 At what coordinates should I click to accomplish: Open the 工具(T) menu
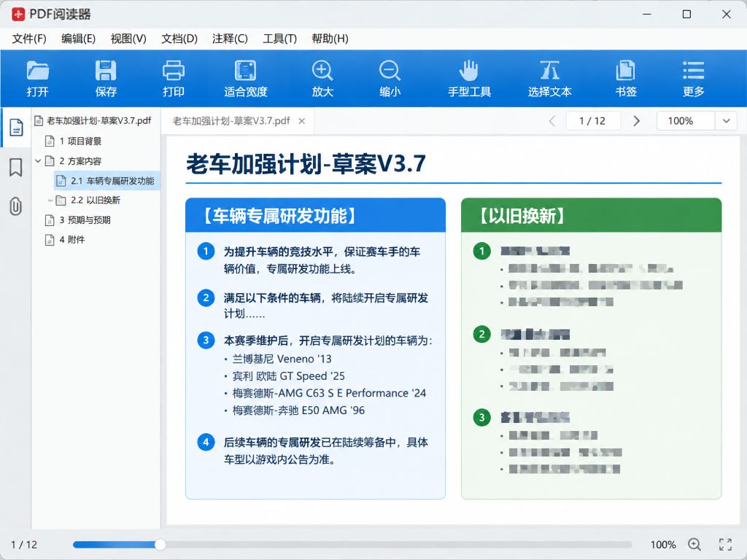(x=279, y=39)
